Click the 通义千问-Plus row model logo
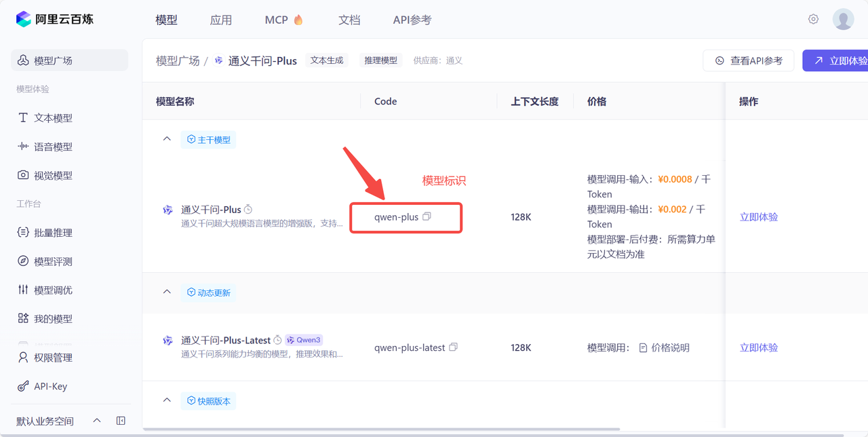This screenshot has width=868, height=437. [x=167, y=210]
